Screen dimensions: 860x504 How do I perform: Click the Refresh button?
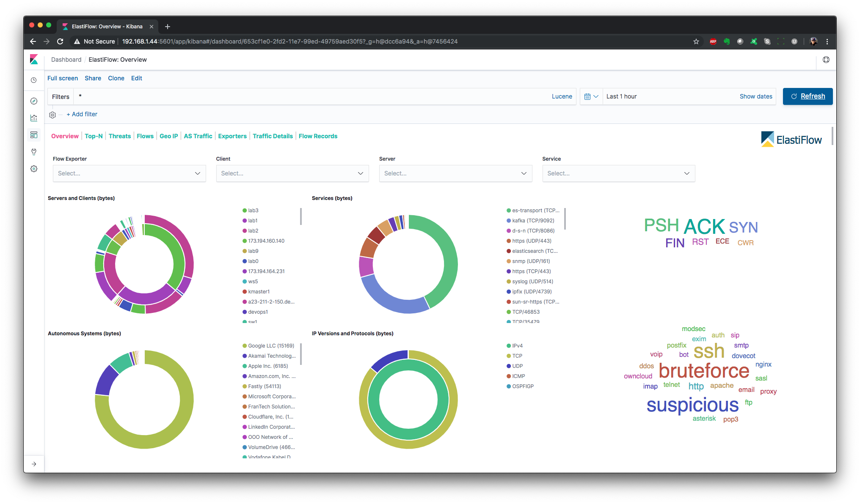tap(808, 96)
